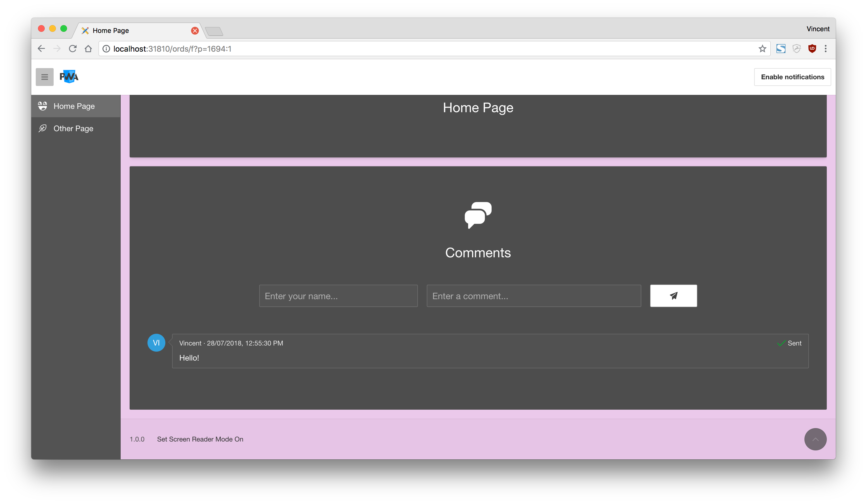Viewport: 867px width, 504px height.
Task: Click the scroll-to-top chevron button
Action: point(815,439)
